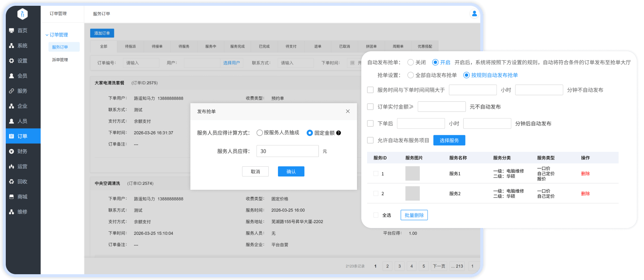Click the service link icon in sidebar
The height and width of the screenshot is (280, 644).
pos(12,91)
